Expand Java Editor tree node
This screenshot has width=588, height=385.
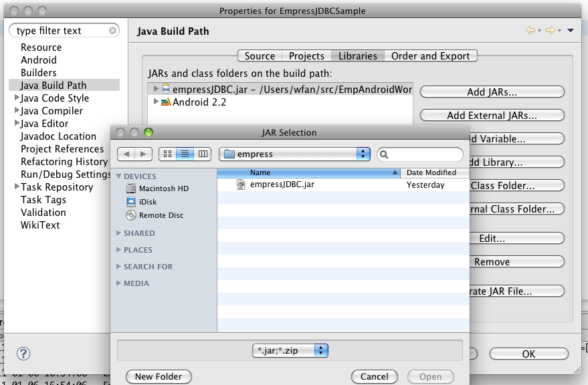tap(17, 123)
